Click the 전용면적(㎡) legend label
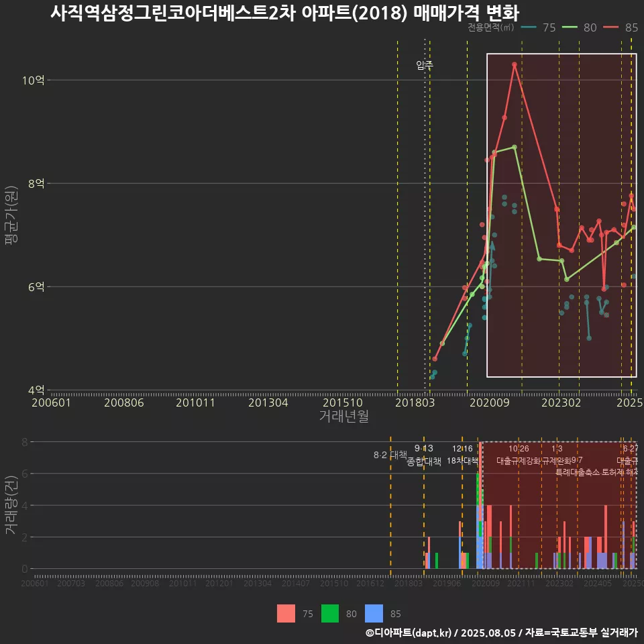 (x=491, y=28)
